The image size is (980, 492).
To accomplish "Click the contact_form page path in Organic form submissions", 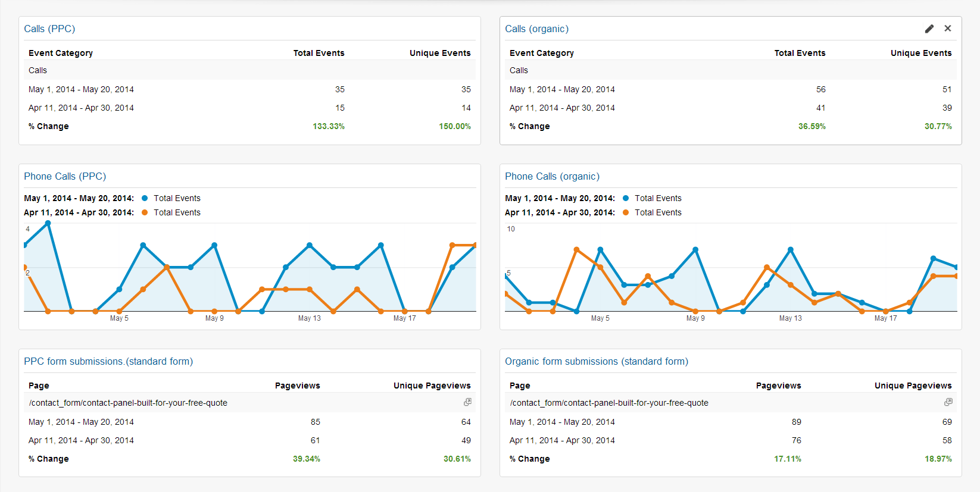I will 609,403.
